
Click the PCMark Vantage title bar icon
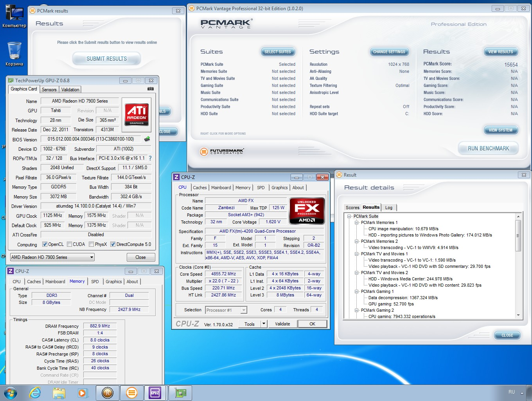click(192, 8)
